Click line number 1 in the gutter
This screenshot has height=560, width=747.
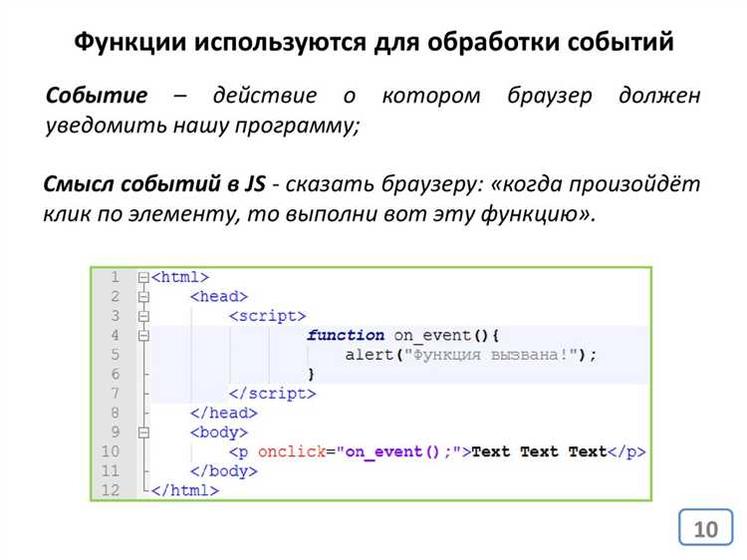tap(115, 277)
